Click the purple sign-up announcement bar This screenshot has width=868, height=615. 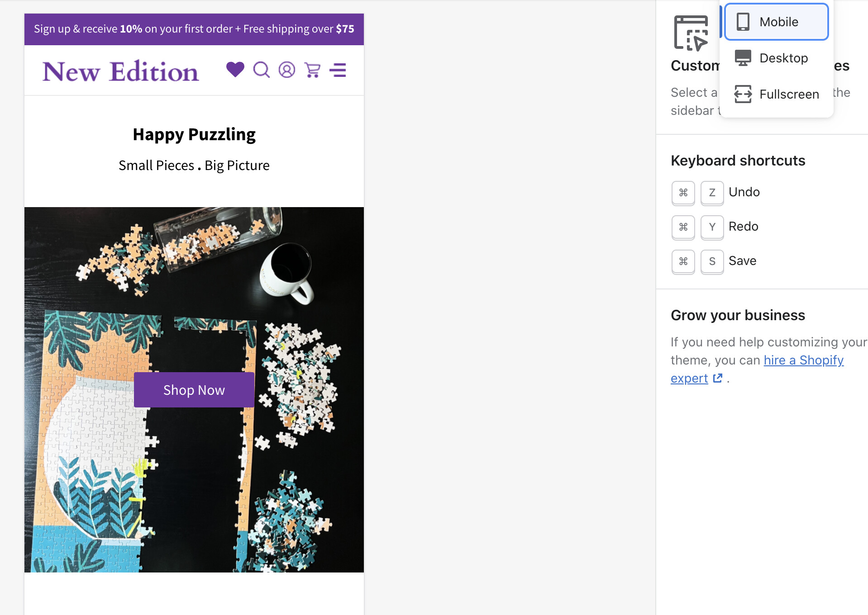pyautogui.click(x=194, y=29)
